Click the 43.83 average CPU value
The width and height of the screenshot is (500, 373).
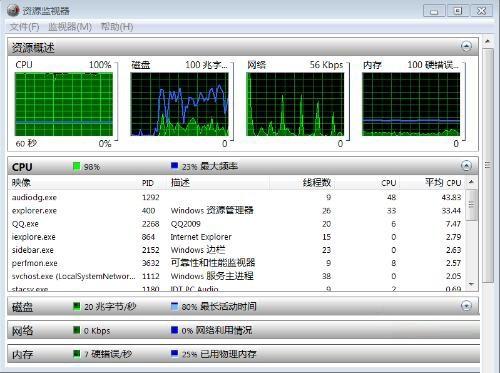451,197
